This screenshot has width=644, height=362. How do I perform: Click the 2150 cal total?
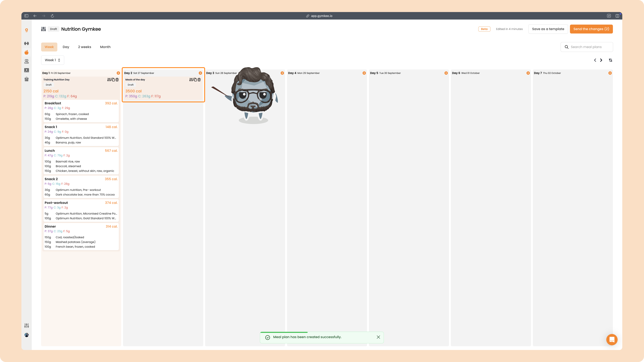tap(51, 91)
